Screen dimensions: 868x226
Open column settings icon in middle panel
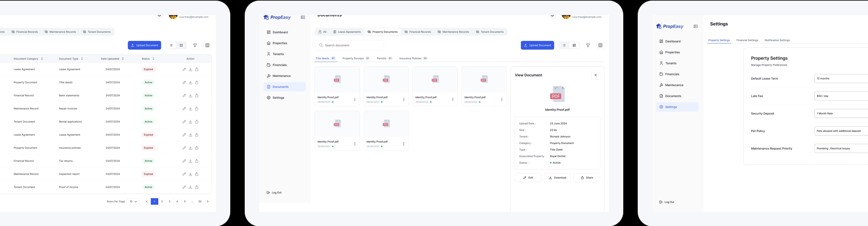(600, 45)
